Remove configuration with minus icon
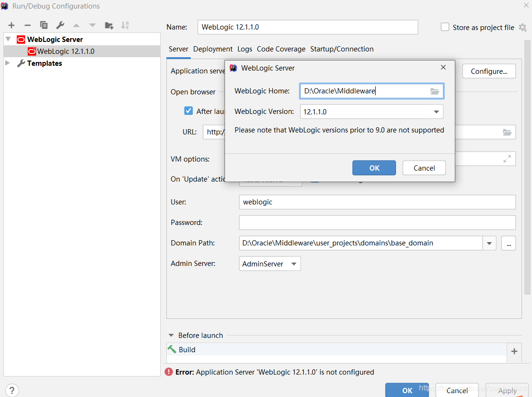 (x=28, y=25)
